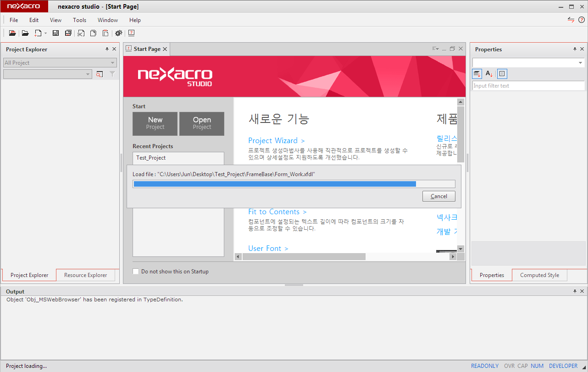Click the Cut scissors toolbar icon

tap(81, 33)
